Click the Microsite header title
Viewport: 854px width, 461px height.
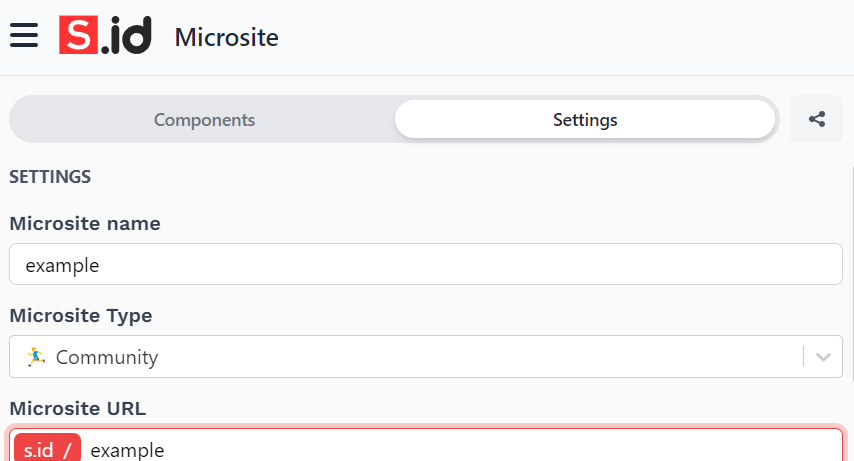[x=226, y=37]
